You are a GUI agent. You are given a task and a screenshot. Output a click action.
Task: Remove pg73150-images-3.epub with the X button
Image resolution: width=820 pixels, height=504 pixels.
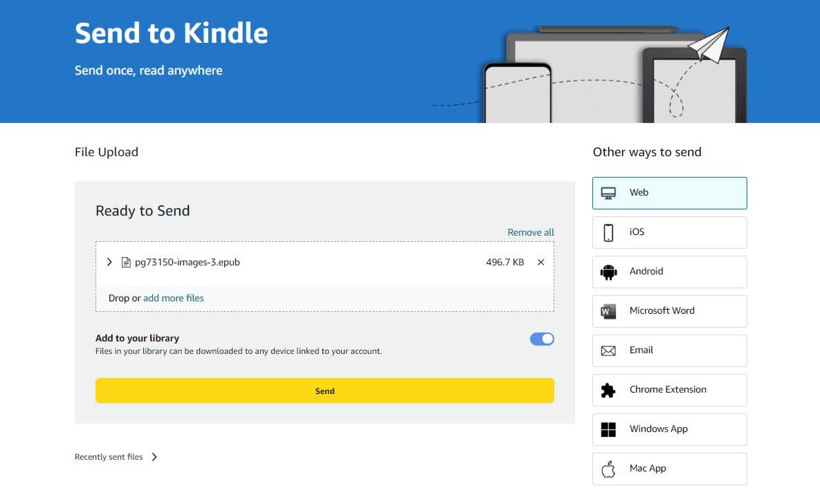pyautogui.click(x=541, y=262)
